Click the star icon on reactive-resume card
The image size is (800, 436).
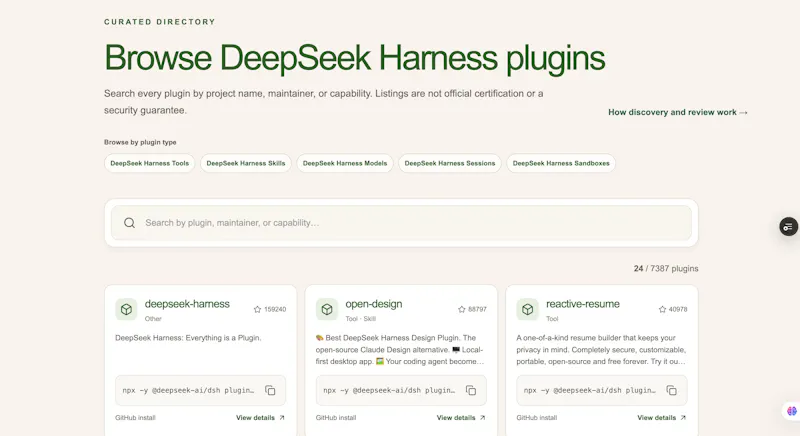pyautogui.click(x=662, y=309)
